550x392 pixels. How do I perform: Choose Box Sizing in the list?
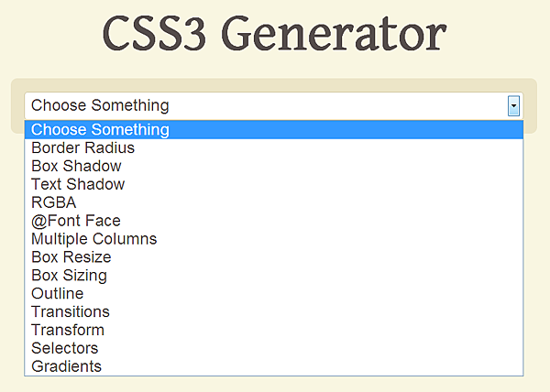(69, 276)
